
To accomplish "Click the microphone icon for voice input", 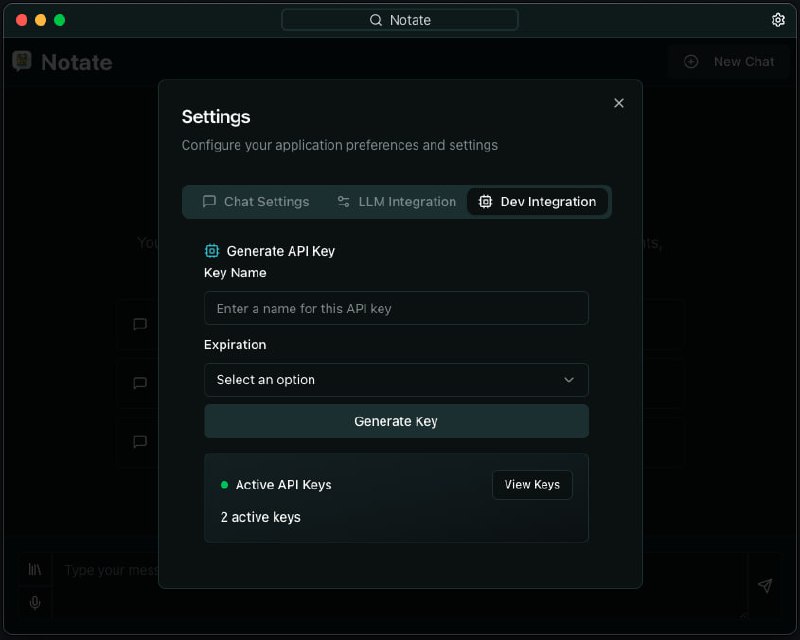I will click(x=35, y=602).
